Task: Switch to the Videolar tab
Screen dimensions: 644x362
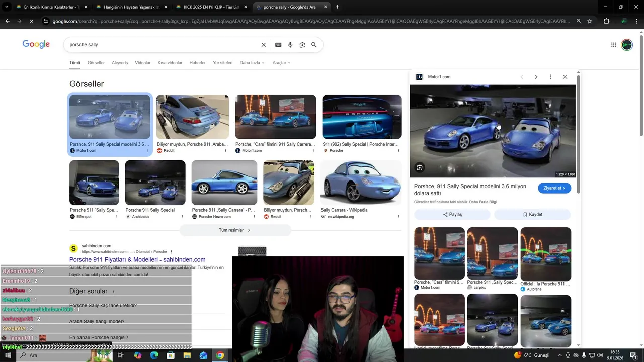Action: point(143,63)
